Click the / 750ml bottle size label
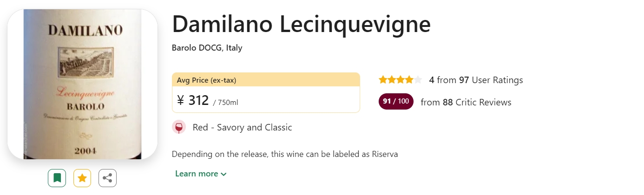This screenshot has height=195, width=644. click(x=225, y=102)
